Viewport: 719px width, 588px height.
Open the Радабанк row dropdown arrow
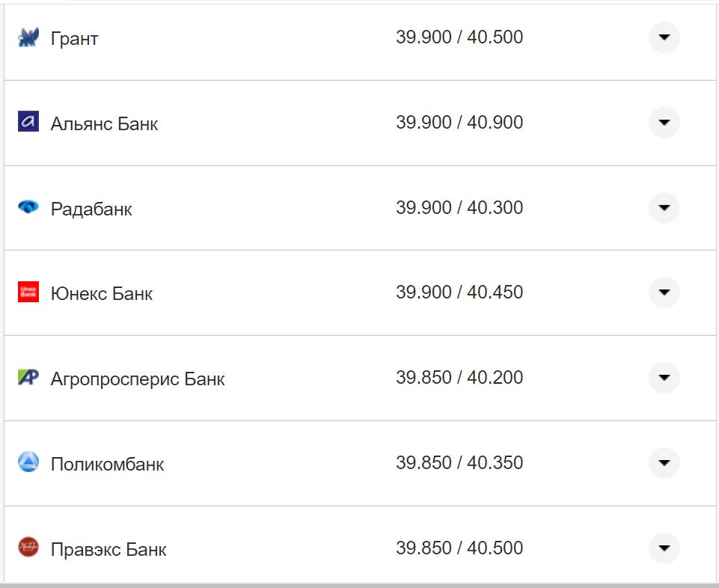point(664,207)
